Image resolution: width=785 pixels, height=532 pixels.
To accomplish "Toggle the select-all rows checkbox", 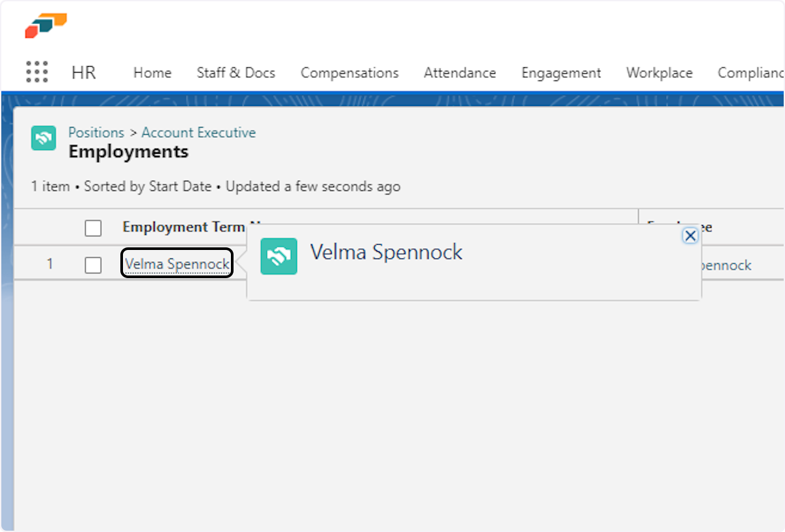I will 94,228.
